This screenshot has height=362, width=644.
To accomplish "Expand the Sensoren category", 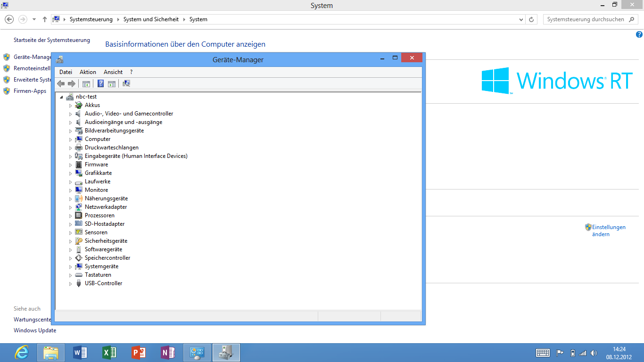I will pos(71,233).
